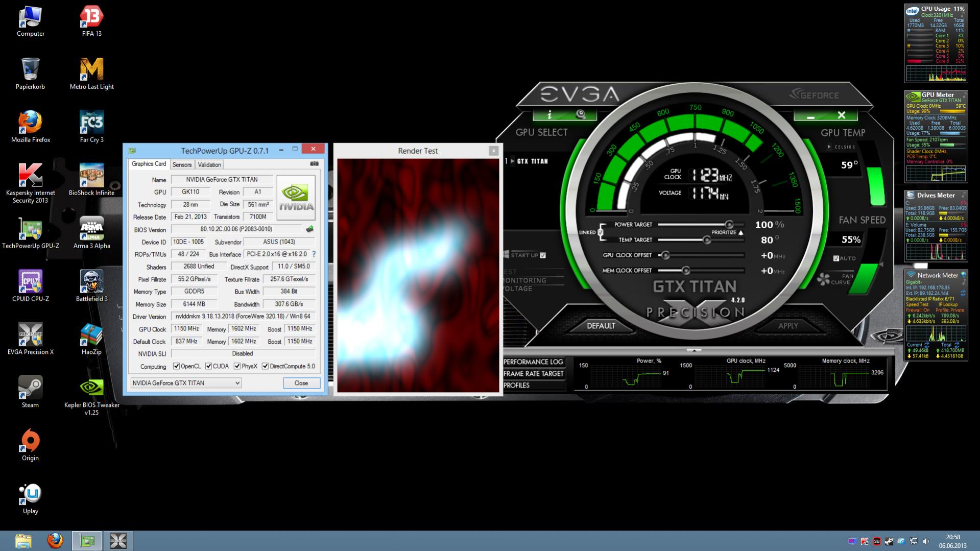
Task: Open the FIFA 13 desktop shortcut
Action: click(x=92, y=21)
